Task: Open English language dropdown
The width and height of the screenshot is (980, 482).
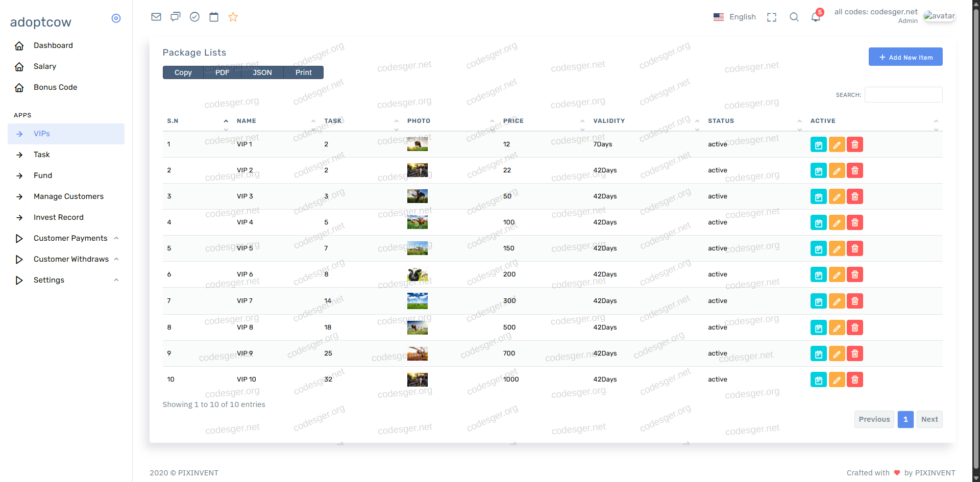Action: 734,17
